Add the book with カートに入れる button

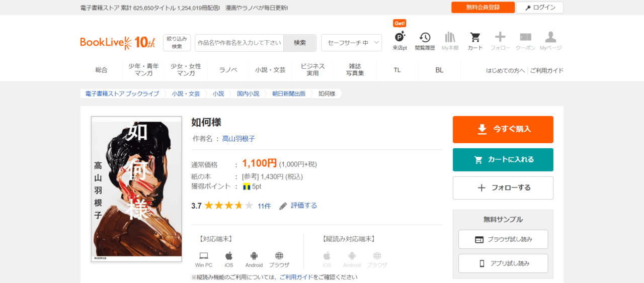coord(503,160)
